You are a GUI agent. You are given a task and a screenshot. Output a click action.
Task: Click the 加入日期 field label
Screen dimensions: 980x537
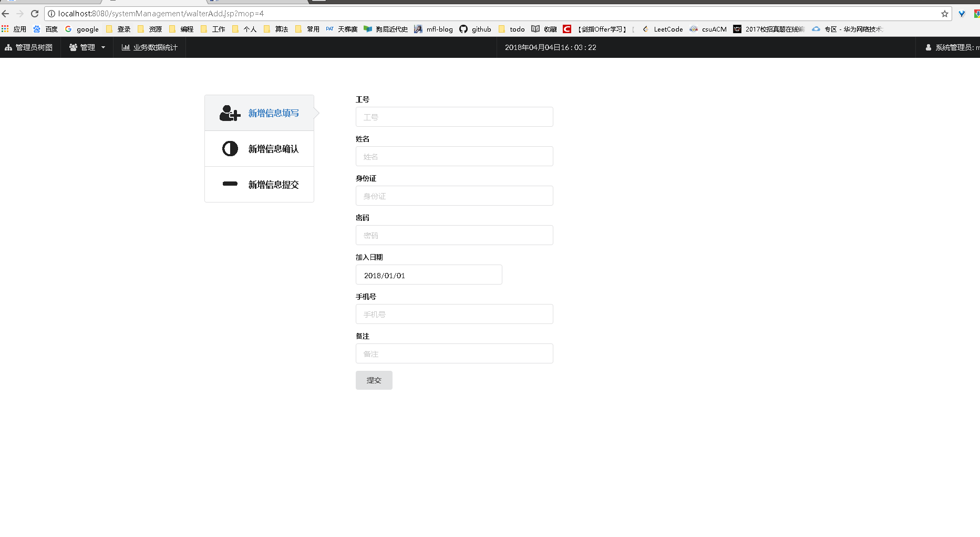tap(369, 257)
